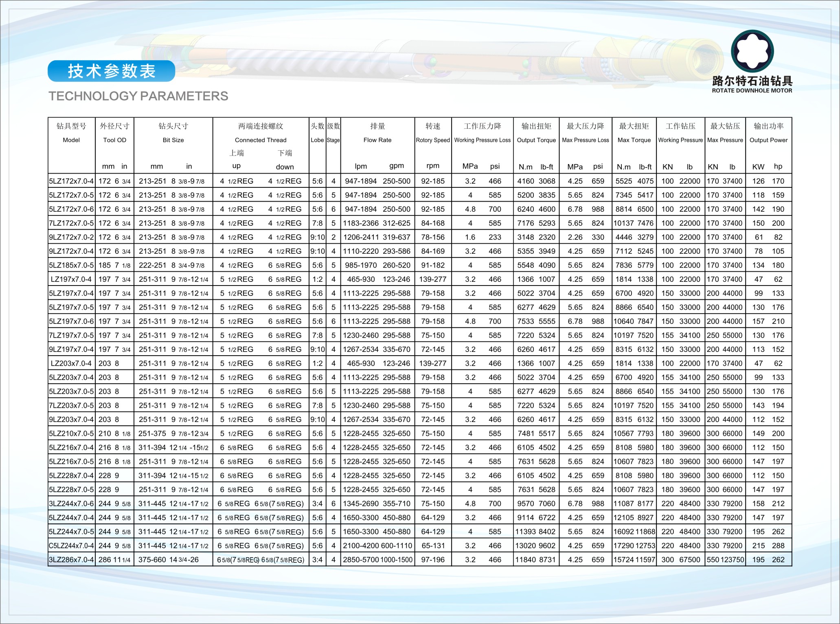The image size is (840, 624).
Task: Select the Output Power column header
Action: click(768, 140)
